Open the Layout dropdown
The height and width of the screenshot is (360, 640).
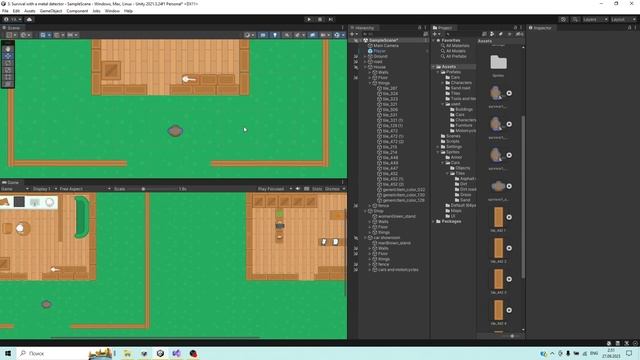[x=624, y=19]
